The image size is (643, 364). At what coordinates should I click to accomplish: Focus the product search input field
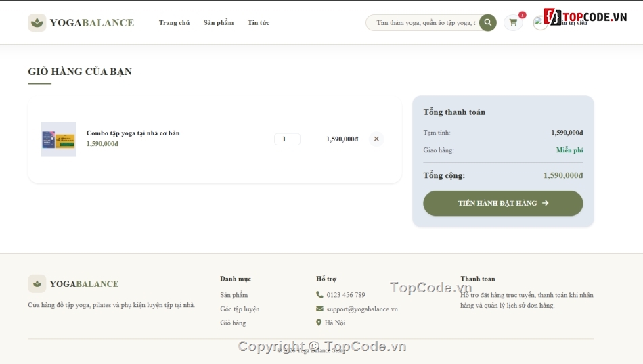point(424,22)
